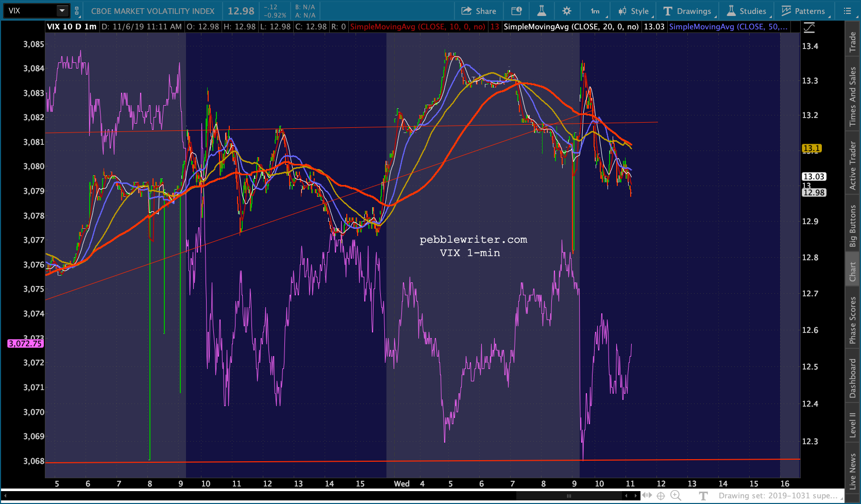The width and height of the screenshot is (861, 504).
Task: Click the pink 3,072.75 price label
Action: 25,344
